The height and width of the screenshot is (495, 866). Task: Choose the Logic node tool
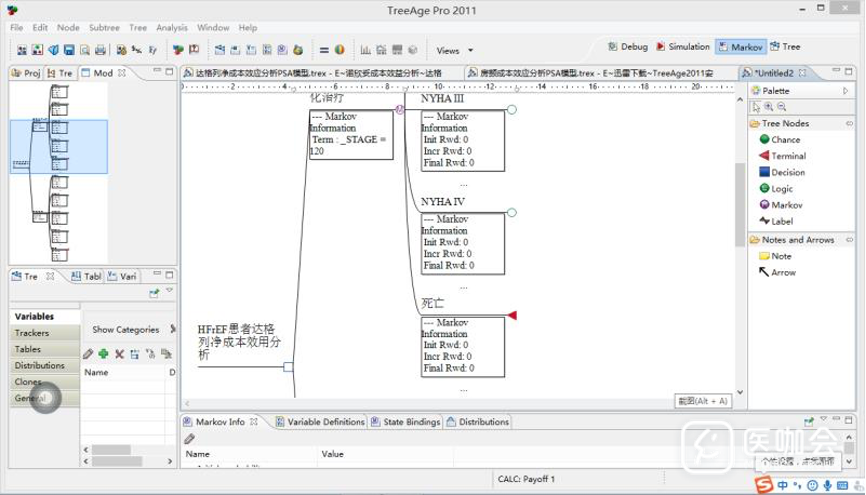(x=782, y=188)
